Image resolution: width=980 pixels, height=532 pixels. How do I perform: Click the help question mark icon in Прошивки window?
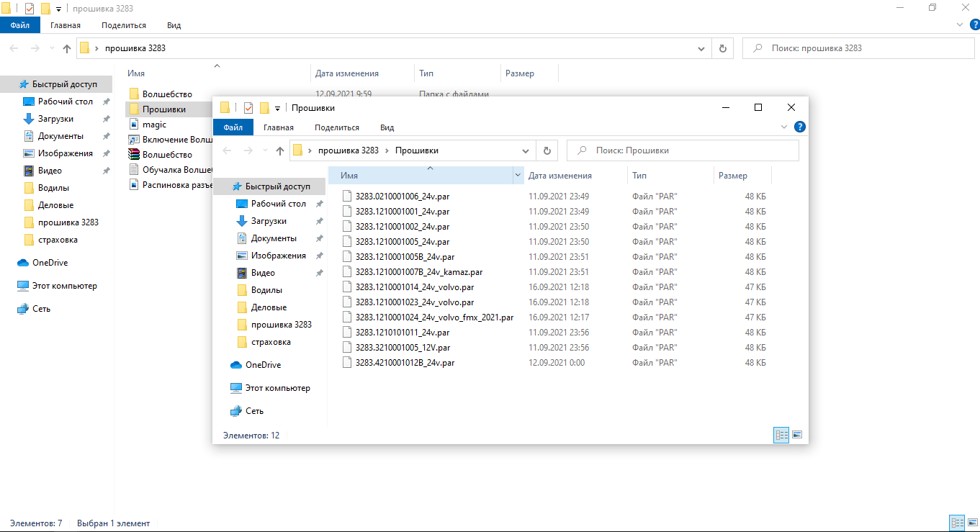click(799, 127)
